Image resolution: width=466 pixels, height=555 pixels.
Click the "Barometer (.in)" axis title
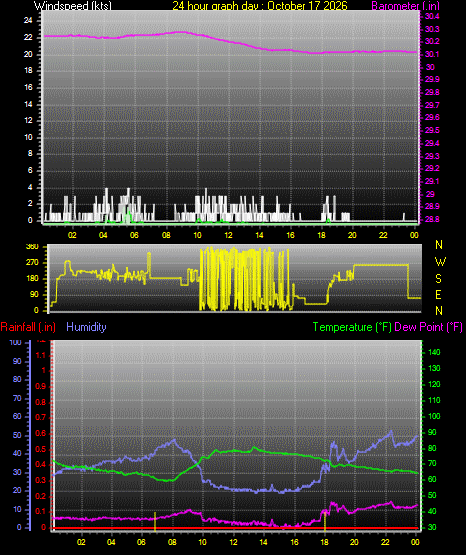405,5
